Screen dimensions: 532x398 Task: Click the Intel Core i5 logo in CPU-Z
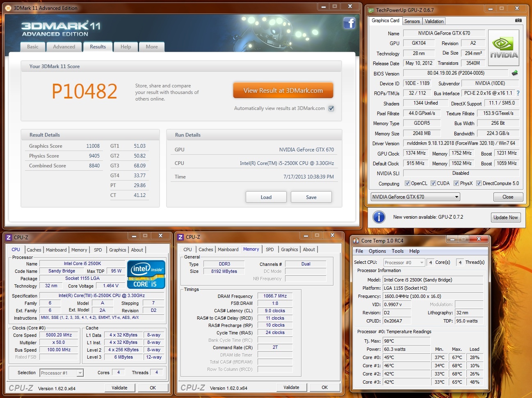click(146, 274)
